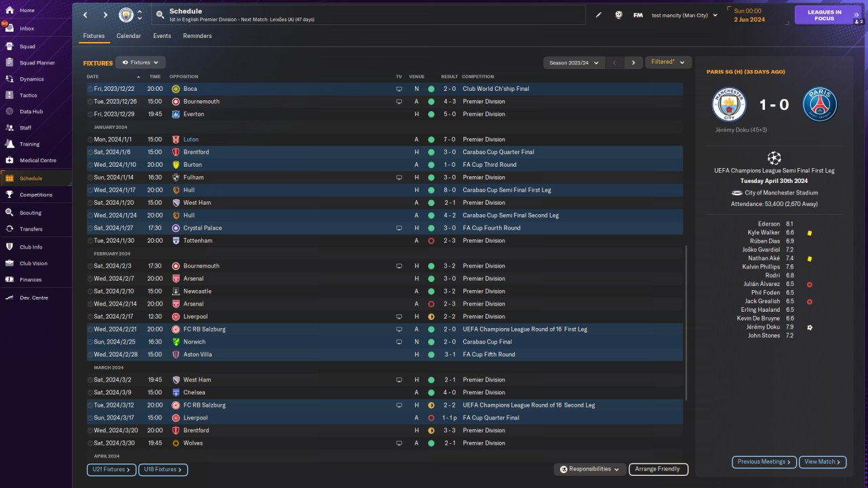Screen dimensions: 868x488
Task: Click the club switcher chevrons beside the badge
Action: pos(140,15)
